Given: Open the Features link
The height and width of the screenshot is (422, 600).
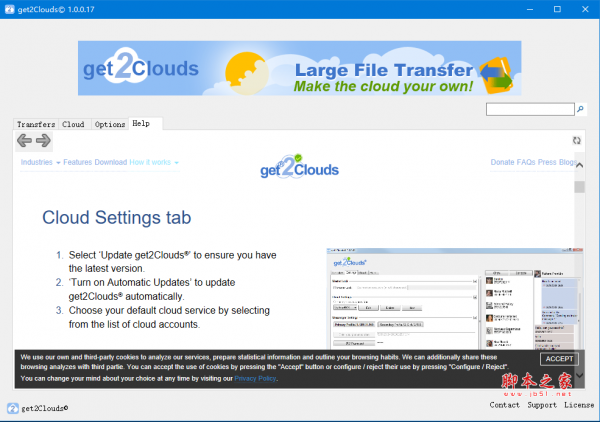Looking at the screenshot, I should pos(78,162).
